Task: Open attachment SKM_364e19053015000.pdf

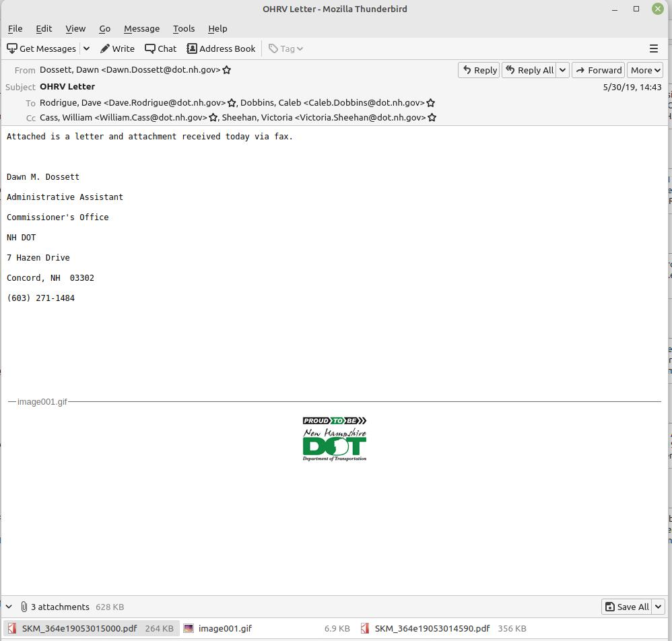Action: pos(79,628)
